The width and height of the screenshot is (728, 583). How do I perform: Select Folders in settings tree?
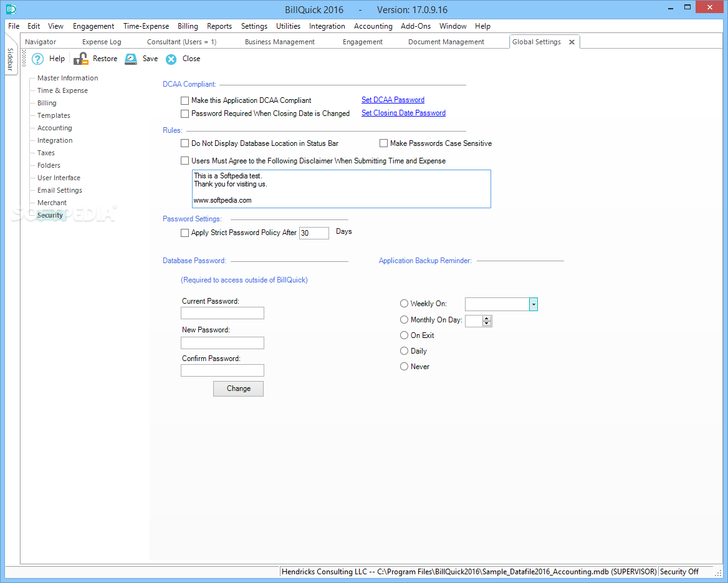pos(49,166)
